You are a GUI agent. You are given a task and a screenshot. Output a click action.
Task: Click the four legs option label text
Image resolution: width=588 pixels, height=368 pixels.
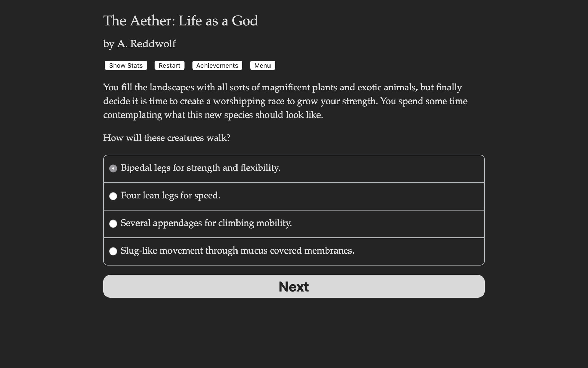pos(170,196)
